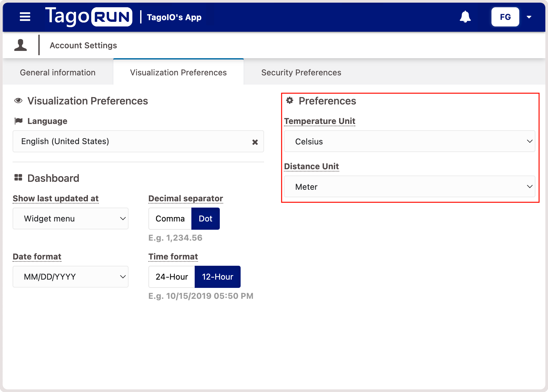Click the TagoRUN logo

(x=89, y=17)
